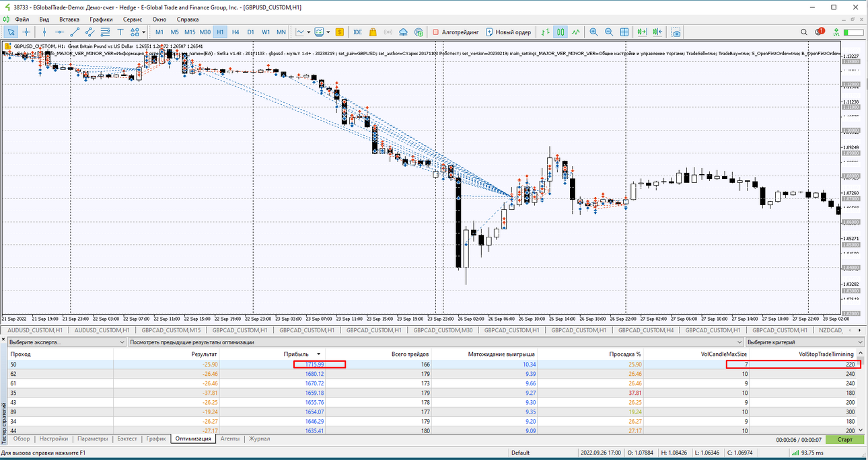Open the Market shopping bag icon
Image resolution: width=868 pixels, height=460 pixels.
[x=373, y=32]
